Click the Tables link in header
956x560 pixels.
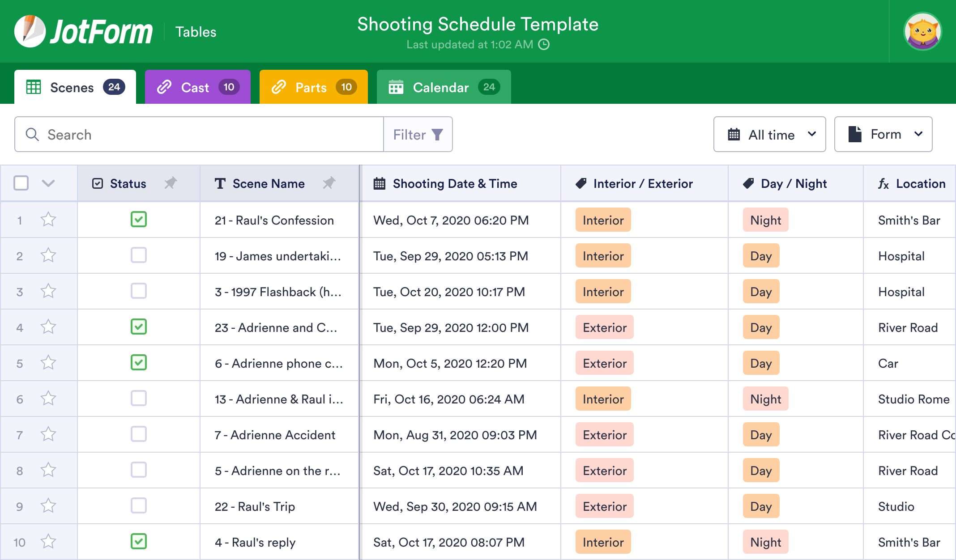click(196, 32)
